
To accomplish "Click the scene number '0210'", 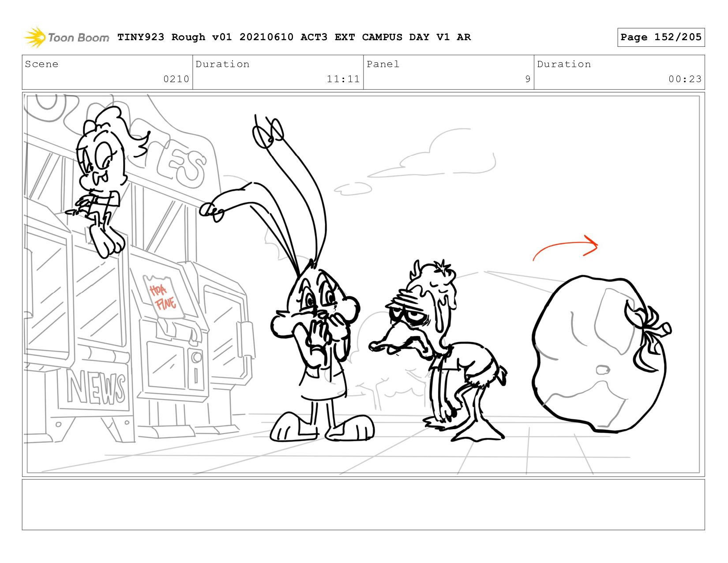I will point(176,79).
